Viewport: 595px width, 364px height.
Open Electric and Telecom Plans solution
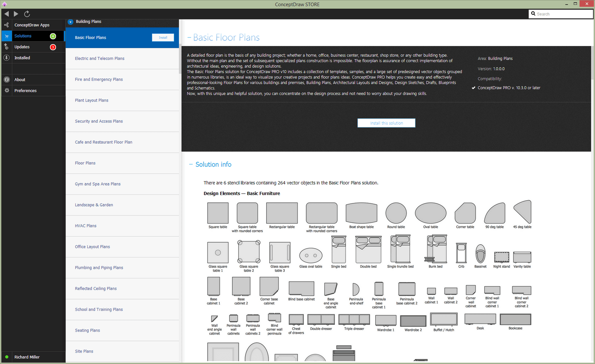click(x=122, y=59)
